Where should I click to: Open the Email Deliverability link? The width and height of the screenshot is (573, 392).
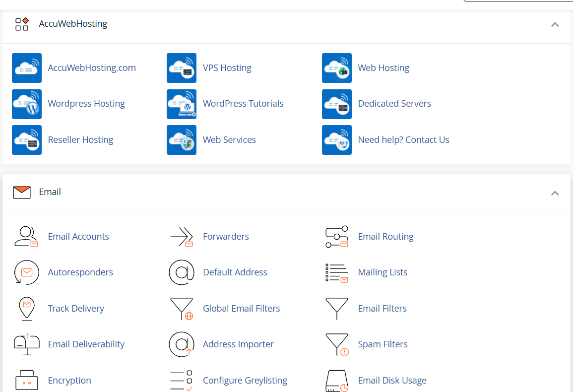(x=86, y=344)
